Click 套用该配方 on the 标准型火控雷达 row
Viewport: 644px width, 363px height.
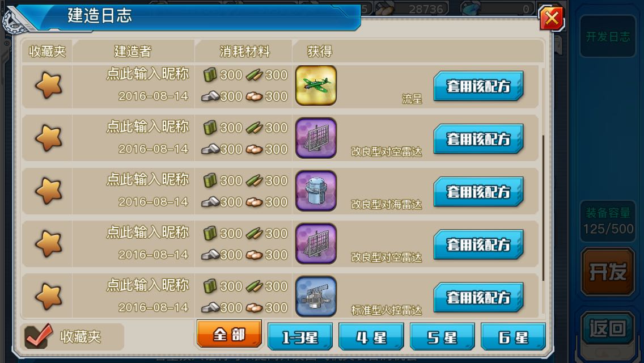click(x=478, y=297)
